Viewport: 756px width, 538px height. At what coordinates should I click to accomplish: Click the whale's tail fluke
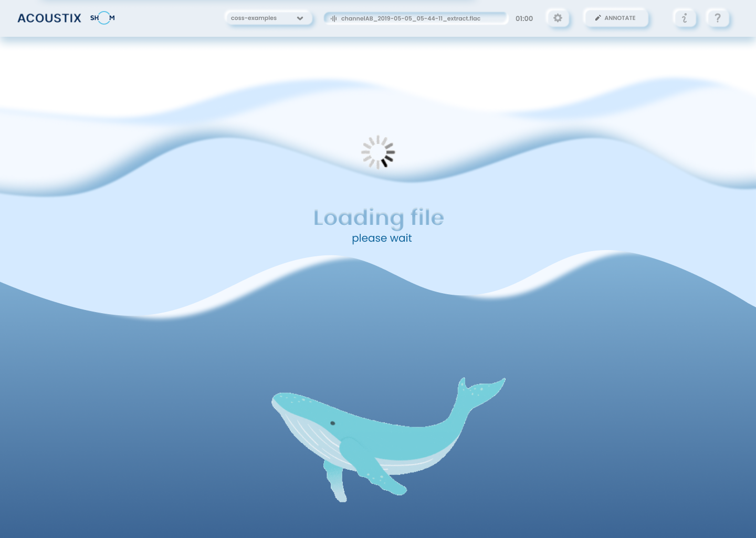(480, 391)
